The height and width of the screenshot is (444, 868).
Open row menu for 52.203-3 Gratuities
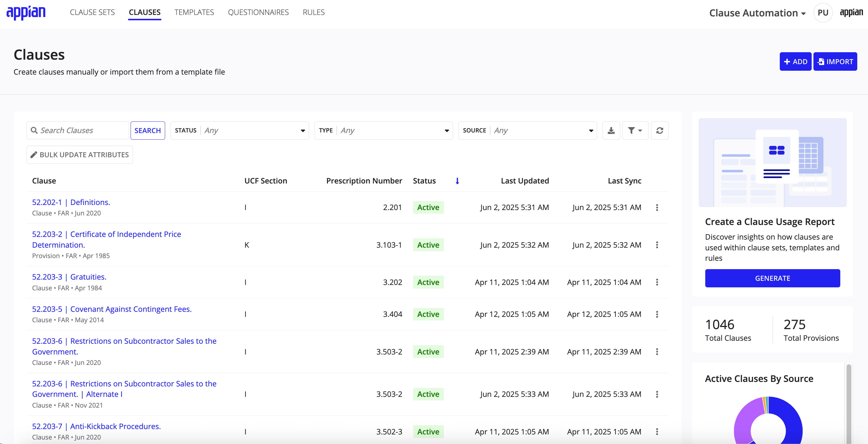[657, 282]
